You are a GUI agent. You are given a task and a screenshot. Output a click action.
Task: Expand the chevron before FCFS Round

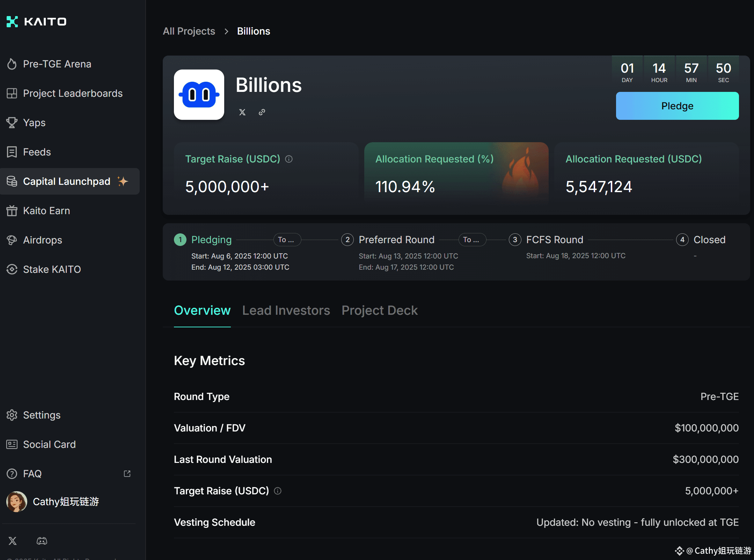coord(472,240)
